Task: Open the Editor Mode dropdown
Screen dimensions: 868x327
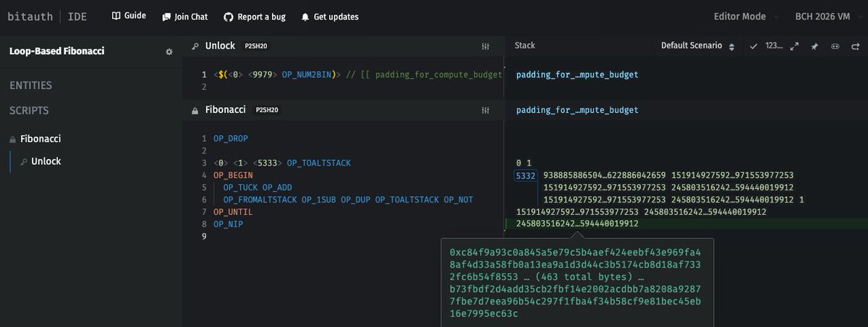Action: pyautogui.click(x=746, y=16)
